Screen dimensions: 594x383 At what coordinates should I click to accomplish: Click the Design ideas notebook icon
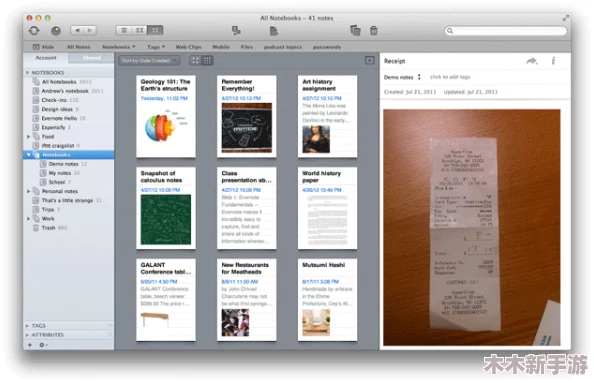(x=36, y=109)
